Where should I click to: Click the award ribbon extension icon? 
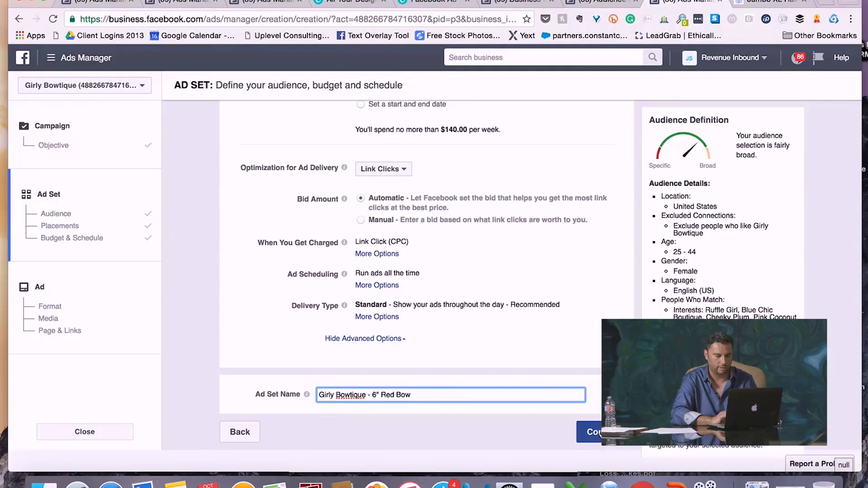[816, 19]
